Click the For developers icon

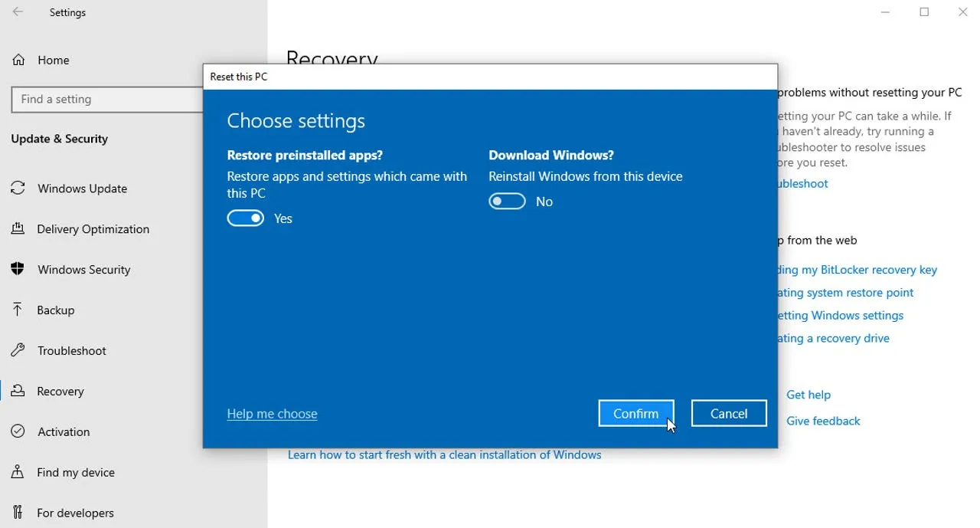click(18, 513)
